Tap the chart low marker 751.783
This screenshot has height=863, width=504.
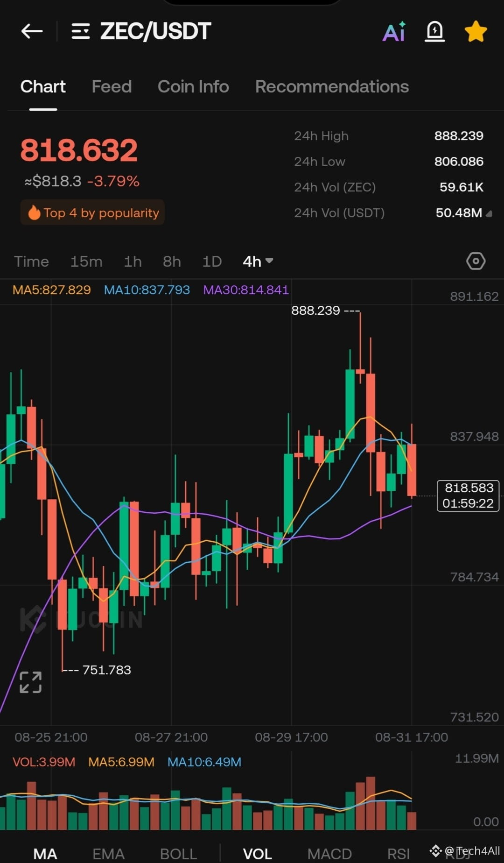click(x=106, y=670)
